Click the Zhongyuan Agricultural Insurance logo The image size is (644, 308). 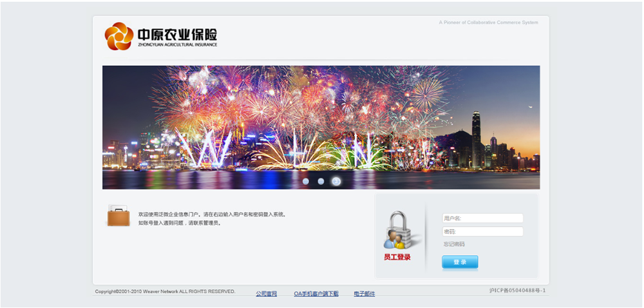(161, 36)
